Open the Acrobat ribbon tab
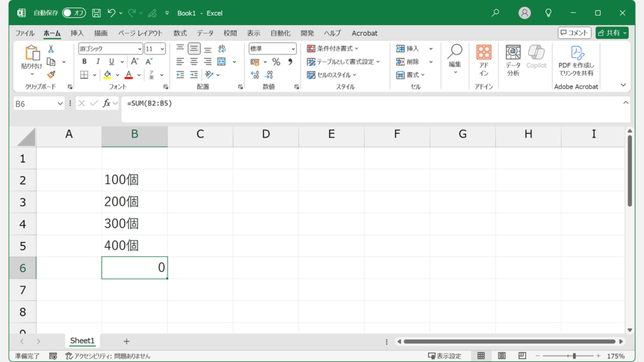Screen dimensions: 644x362 point(364,33)
